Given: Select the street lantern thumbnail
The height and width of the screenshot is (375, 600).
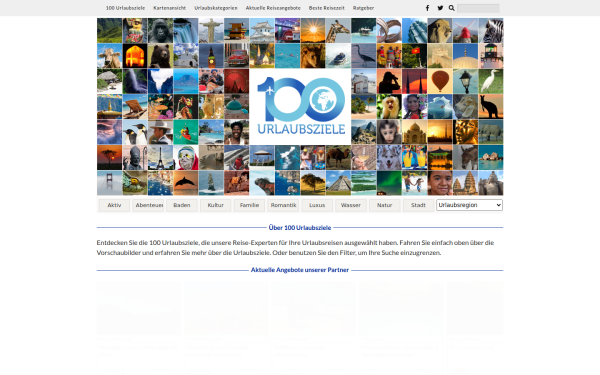Looking at the screenshot, I should (465, 82).
